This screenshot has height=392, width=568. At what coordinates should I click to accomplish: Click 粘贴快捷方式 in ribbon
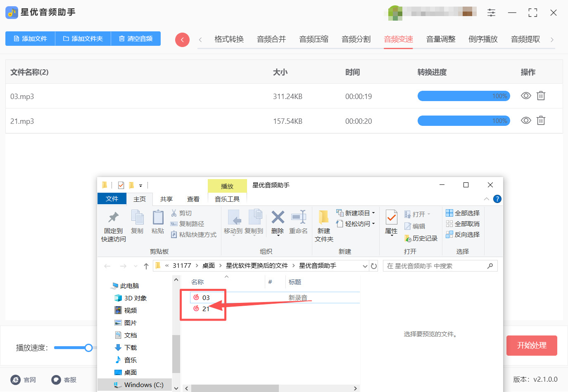tap(193, 235)
